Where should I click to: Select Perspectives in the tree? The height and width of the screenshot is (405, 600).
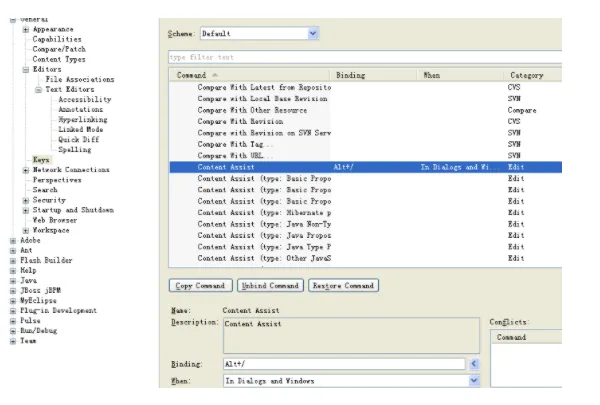click(57, 180)
